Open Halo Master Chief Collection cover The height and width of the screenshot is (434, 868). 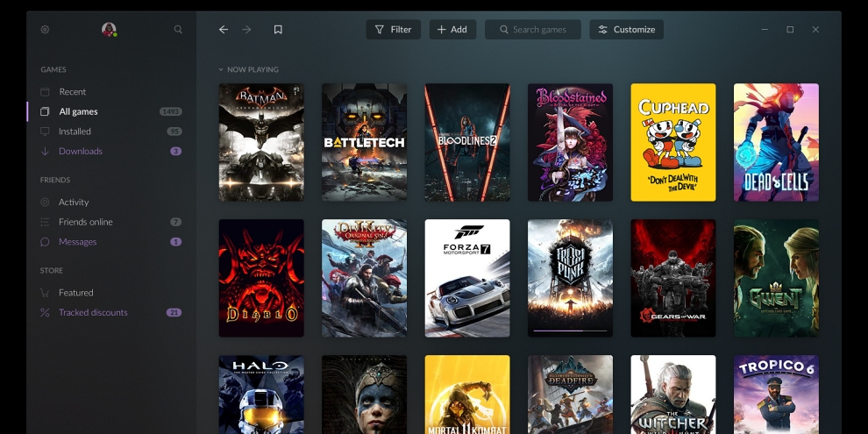261,395
